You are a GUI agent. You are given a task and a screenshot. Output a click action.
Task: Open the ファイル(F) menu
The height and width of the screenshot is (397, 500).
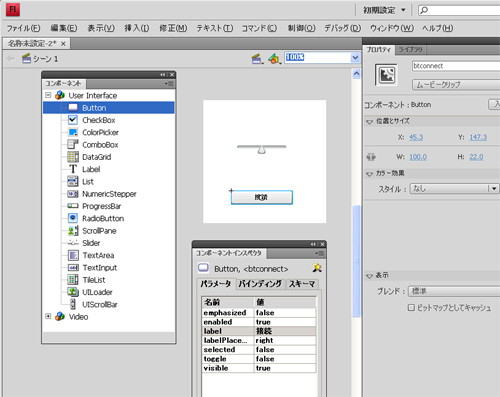pyautogui.click(x=23, y=28)
